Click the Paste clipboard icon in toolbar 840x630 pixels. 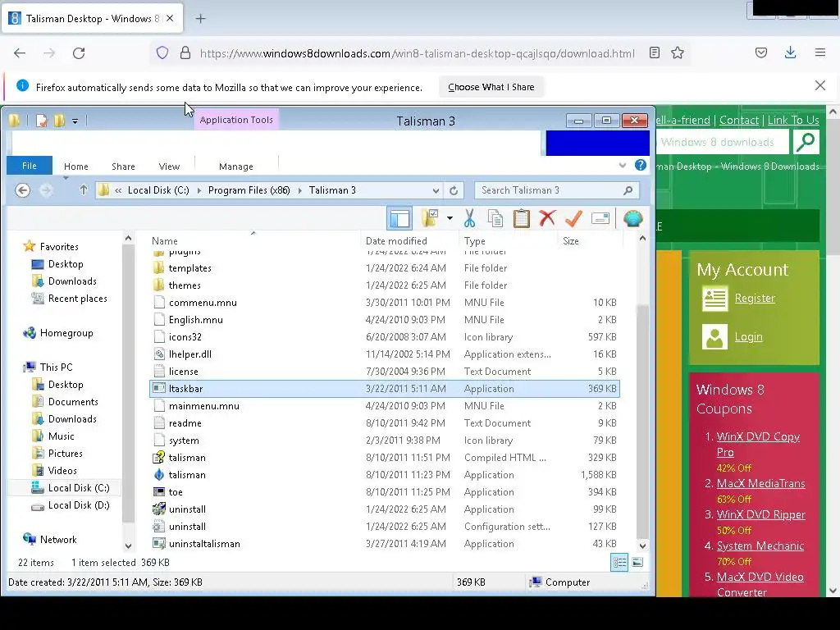point(521,218)
